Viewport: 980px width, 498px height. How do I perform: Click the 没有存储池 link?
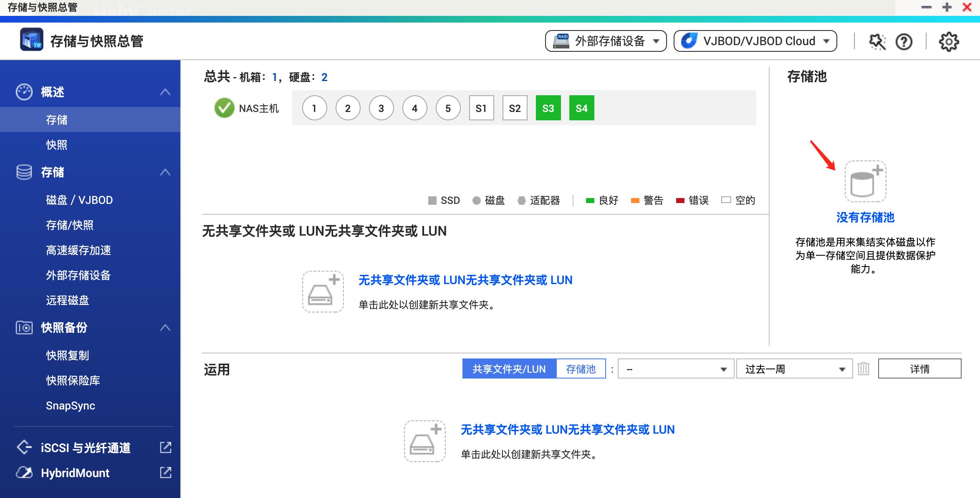[x=865, y=218]
